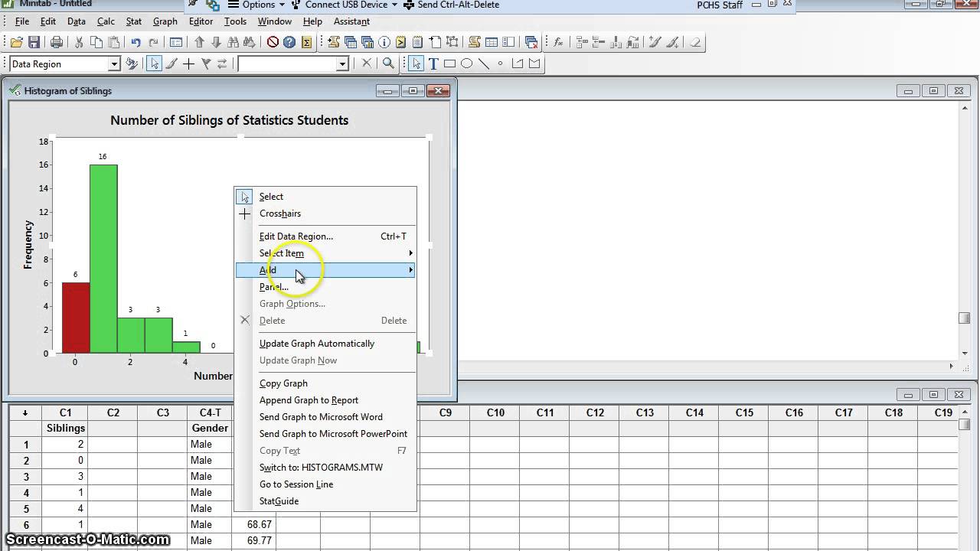Click the red Cancel circle toolbar icon
Screen dimensions: 980x551
pos(273,43)
